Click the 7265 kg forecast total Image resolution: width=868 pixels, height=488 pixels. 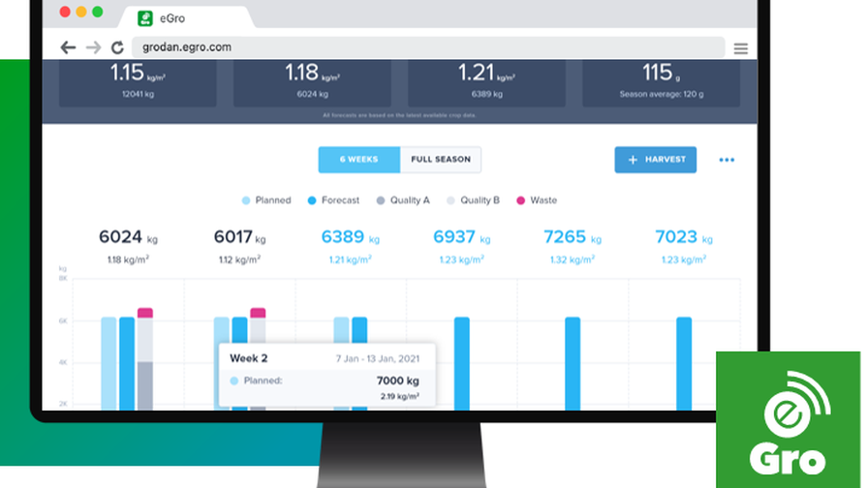pos(572,237)
